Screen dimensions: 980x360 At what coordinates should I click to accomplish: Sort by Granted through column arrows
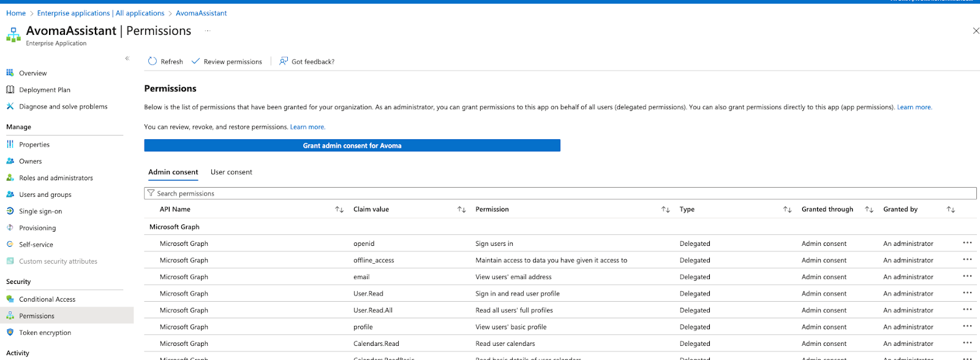point(869,209)
